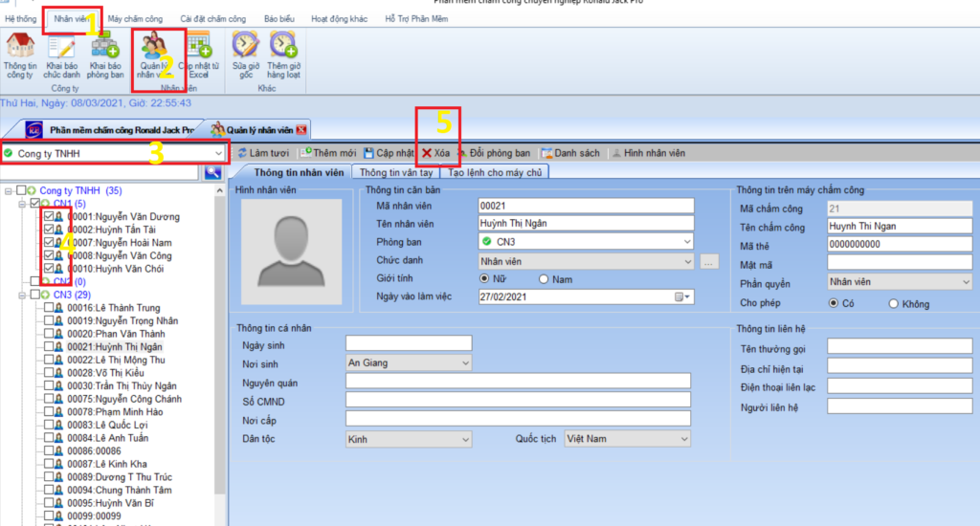Viewport: 980px width, 526px height.
Task: Click the Mã nhân viên field
Action: [x=586, y=206]
